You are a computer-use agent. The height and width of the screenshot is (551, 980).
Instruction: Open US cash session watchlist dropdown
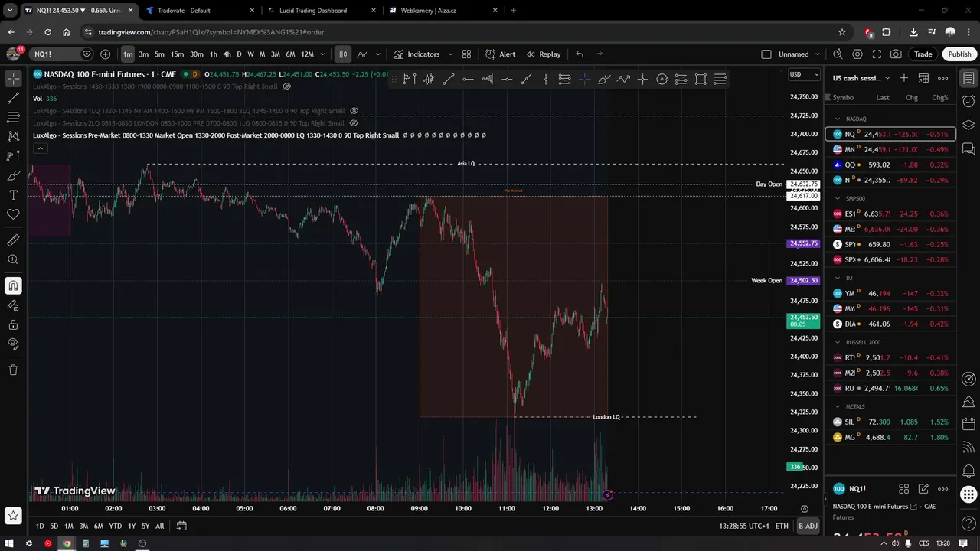coord(861,78)
